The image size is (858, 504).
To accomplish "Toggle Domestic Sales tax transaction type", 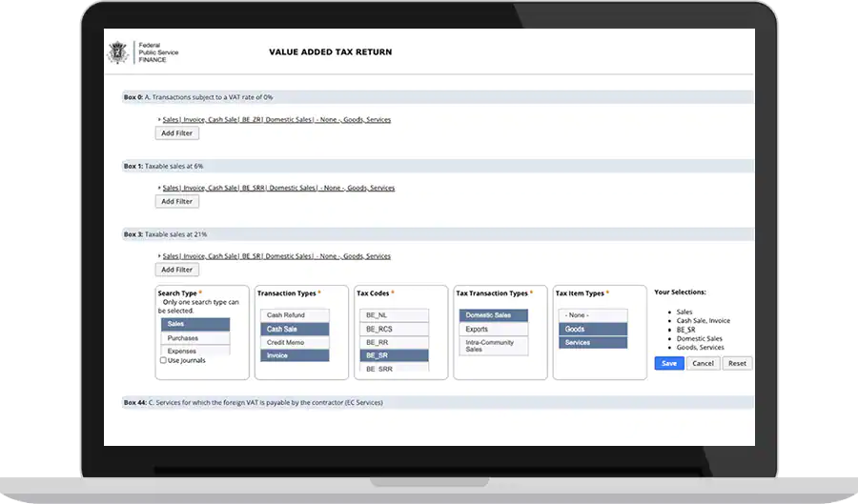I will point(494,315).
